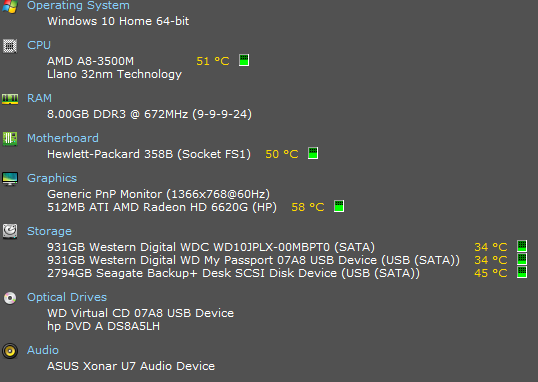Open the Storage section heading
Image resolution: width=538 pixels, height=382 pixels.
[x=49, y=231]
